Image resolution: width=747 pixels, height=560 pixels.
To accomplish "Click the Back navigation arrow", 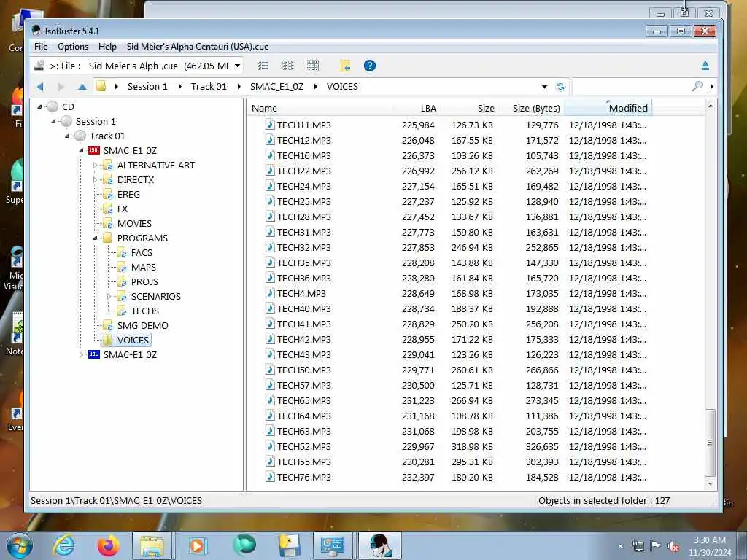I will (x=41, y=87).
